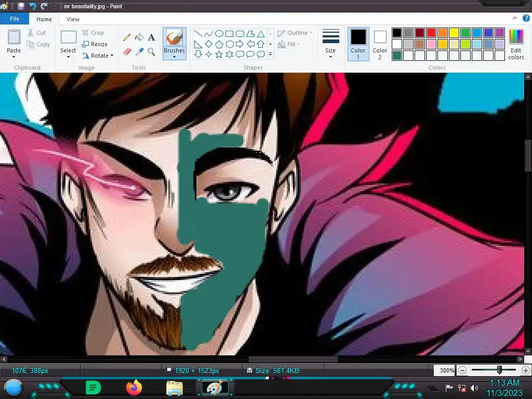Choose the Curve shape
Image resolution: width=532 pixels, height=399 pixels.
[x=209, y=34]
